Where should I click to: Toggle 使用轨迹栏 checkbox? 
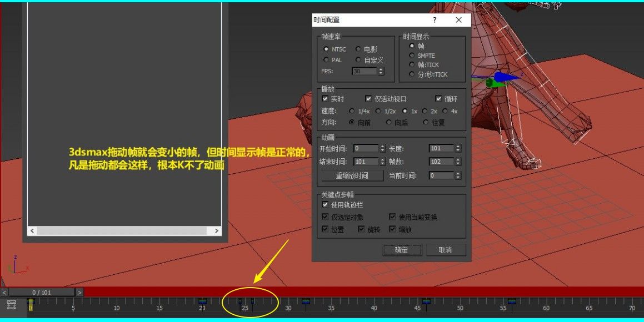(325, 204)
